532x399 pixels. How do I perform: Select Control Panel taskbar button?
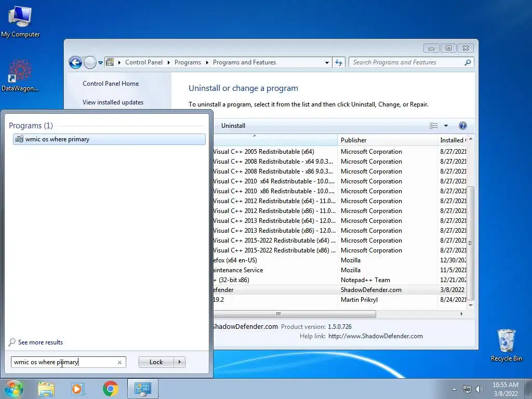tap(142, 389)
